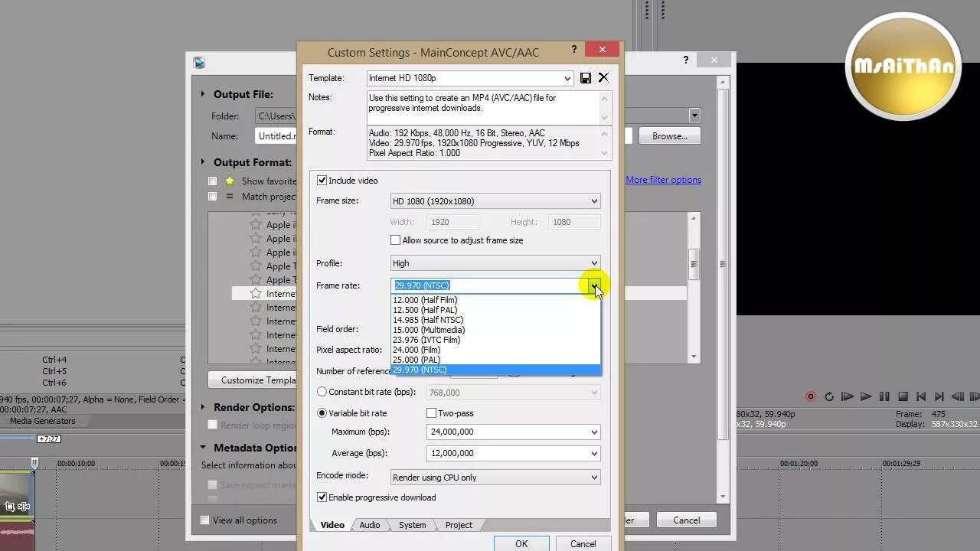Open help in the Render As title bar
The image size is (980, 551).
[x=686, y=60]
